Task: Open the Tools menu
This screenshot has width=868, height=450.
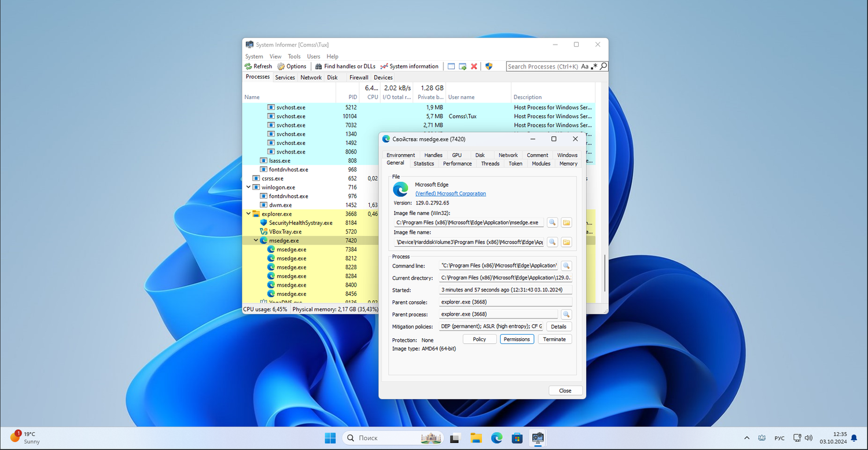Action: pyautogui.click(x=294, y=57)
